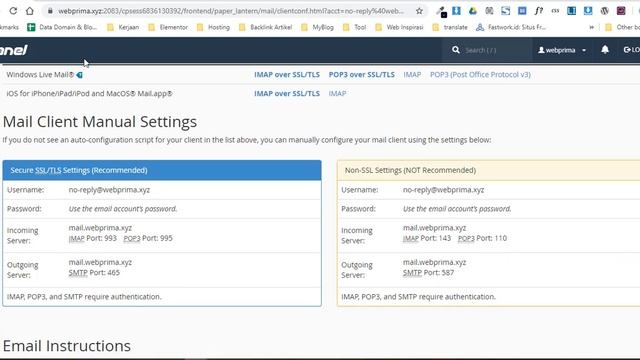Click POP3 Port: 110 text
This screenshot has width=640, height=360.
pyautogui.click(x=482, y=238)
